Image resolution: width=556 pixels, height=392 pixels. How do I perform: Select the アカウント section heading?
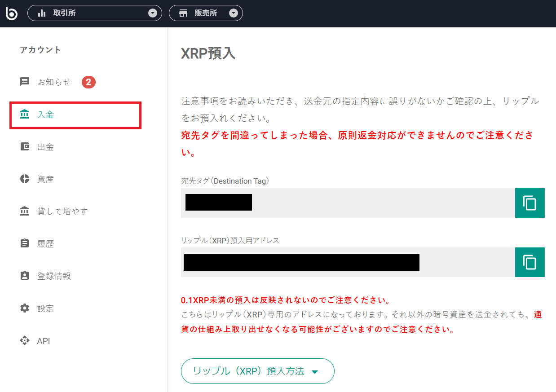point(40,50)
